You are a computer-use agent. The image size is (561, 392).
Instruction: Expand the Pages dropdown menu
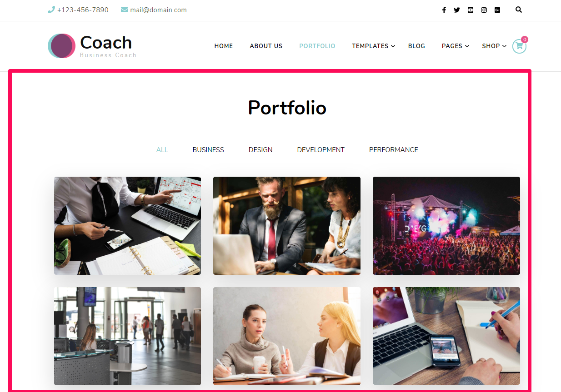(x=455, y=46)
